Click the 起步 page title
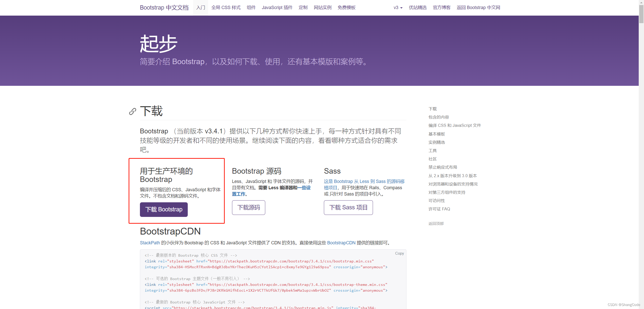This screenshot has height=309, width=644. pos(159,44)
